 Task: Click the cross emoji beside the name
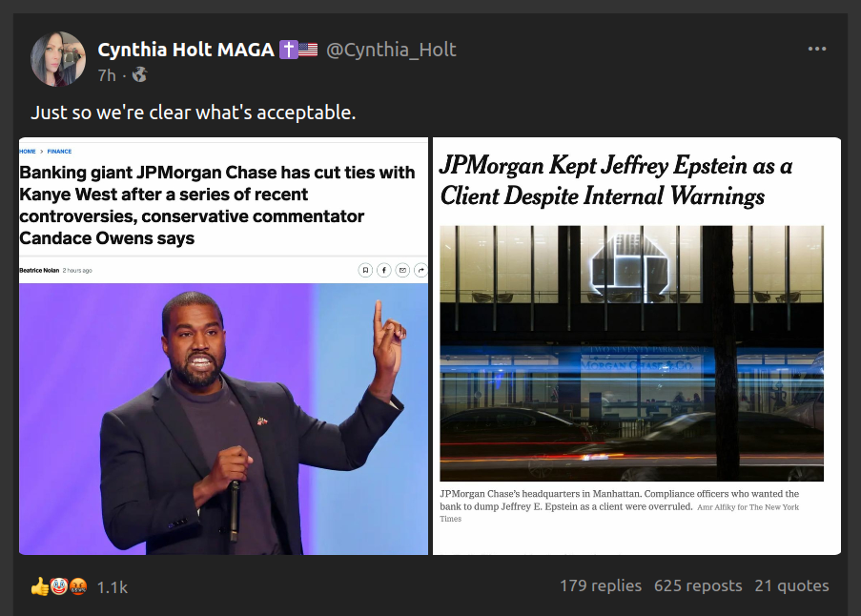pos(288,50)
